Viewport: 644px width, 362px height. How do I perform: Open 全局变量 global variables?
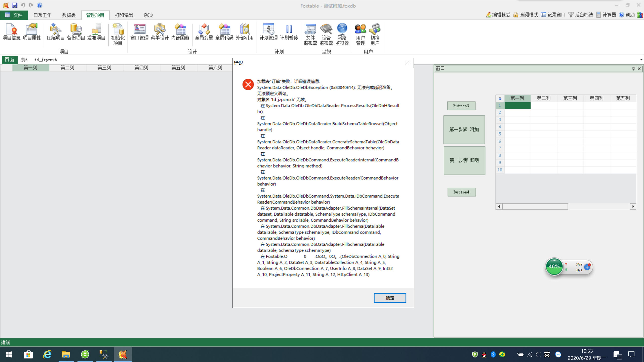(x=204, y=32)
